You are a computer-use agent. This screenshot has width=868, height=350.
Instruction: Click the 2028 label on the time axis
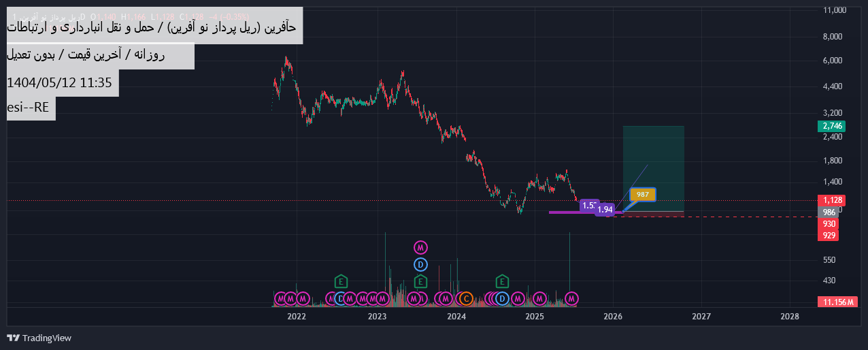tap(790, 317)
